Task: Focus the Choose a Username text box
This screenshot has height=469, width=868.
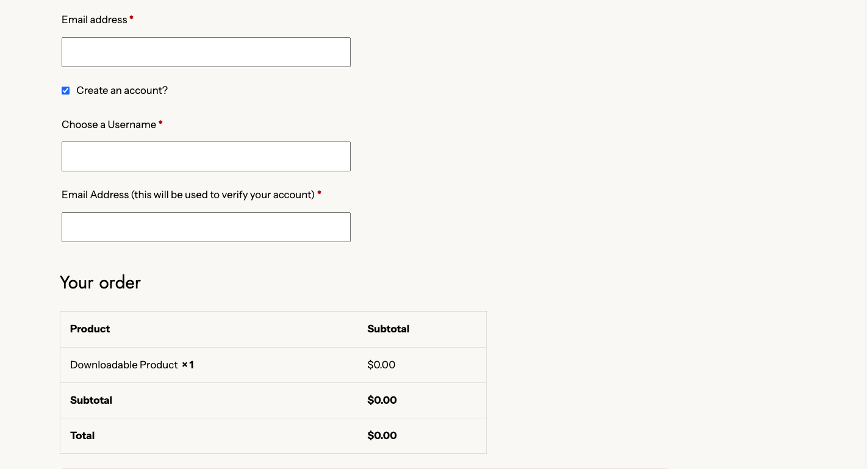Action: click(x=206, y=157)
